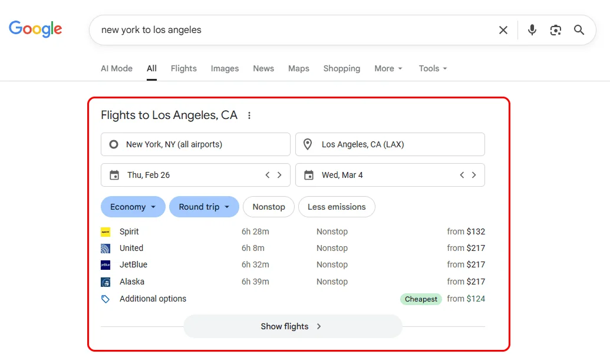
Task: Click the JetBlue airline logo
Action: (107, 264)
